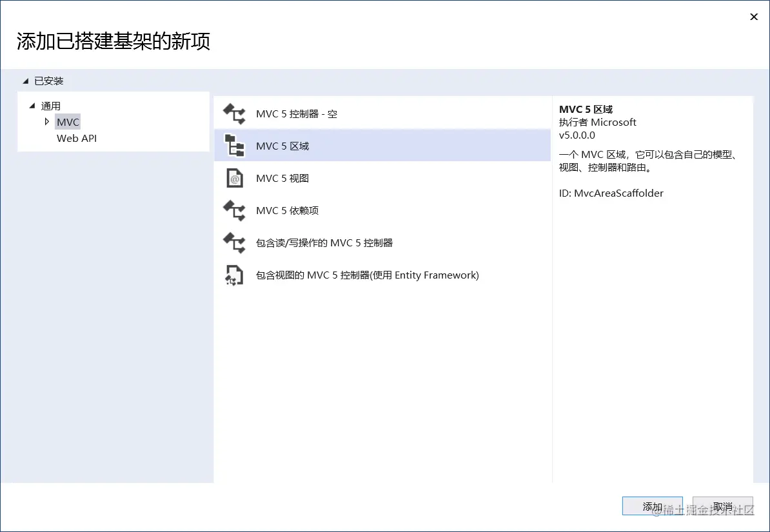Click the controller icon beside MVC 5 控制器 - 空

(233, 113)
